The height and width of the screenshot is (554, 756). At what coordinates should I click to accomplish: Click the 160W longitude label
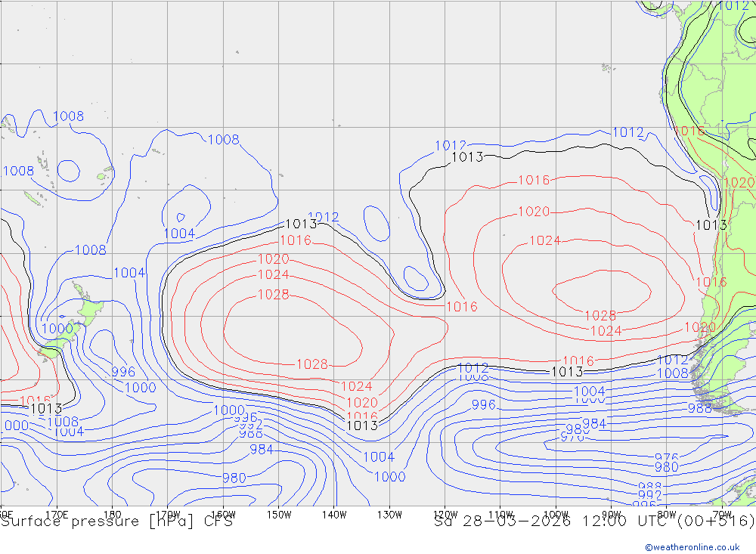223,515
